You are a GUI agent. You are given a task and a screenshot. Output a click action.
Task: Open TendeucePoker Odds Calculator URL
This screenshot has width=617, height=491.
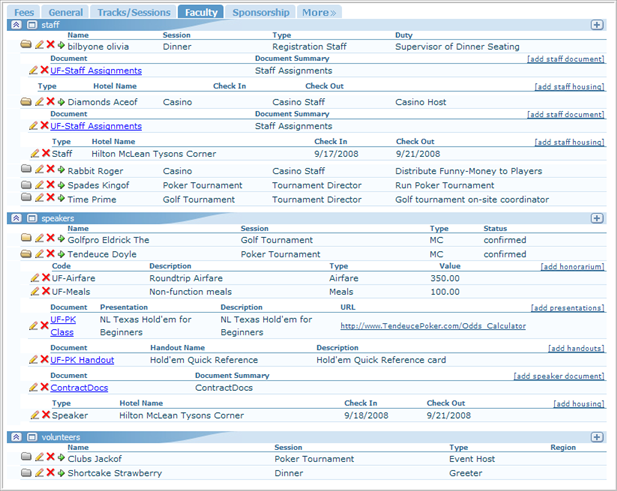click(433, 326)
